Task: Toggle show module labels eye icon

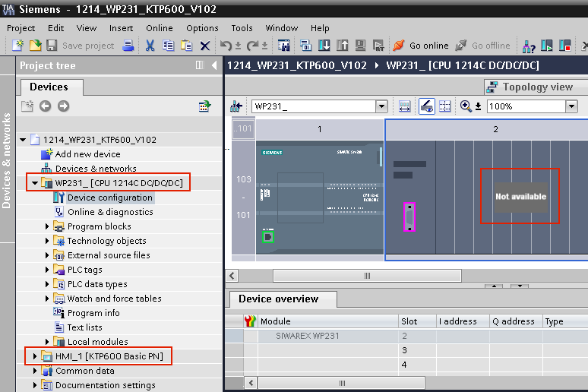Action: click(427, 106)
